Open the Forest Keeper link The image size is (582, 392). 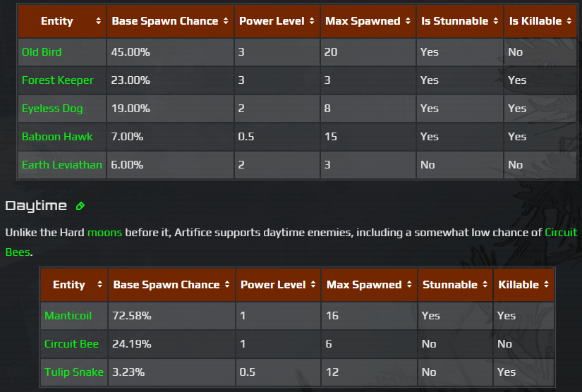tap(57, 80)
